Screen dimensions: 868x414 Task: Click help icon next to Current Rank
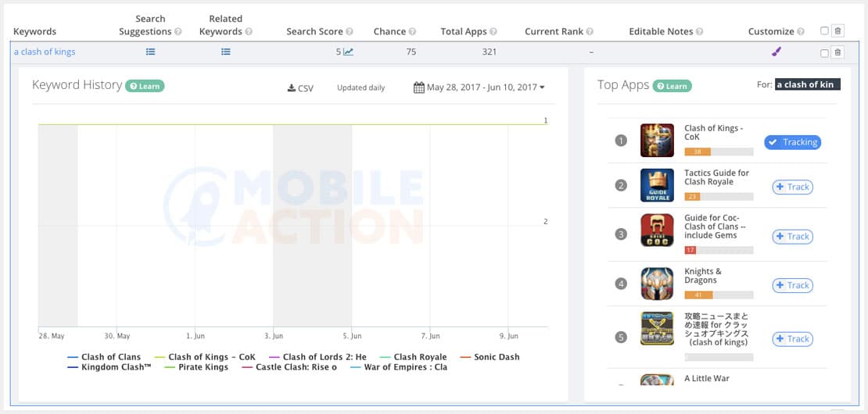[x=590, y=32]
